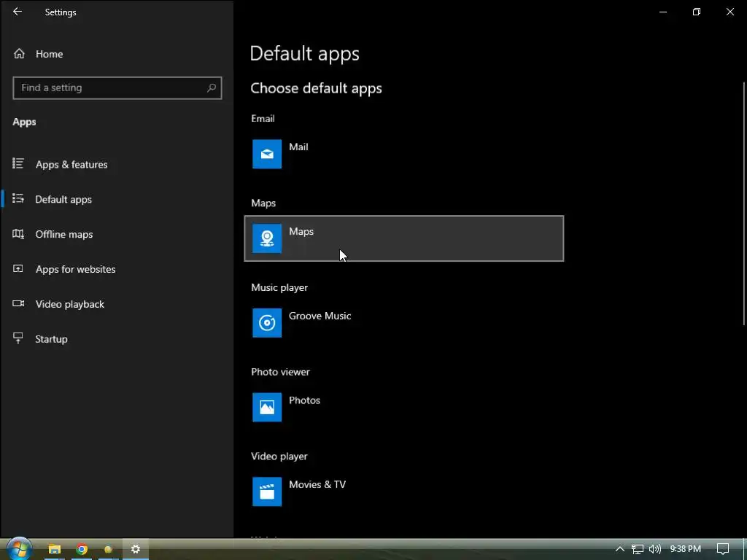Image resolution: width=747 pixels, height=560 pixels.
Task: Open Video playback settings
Action: pyautogui.click(x=117, y=304)
